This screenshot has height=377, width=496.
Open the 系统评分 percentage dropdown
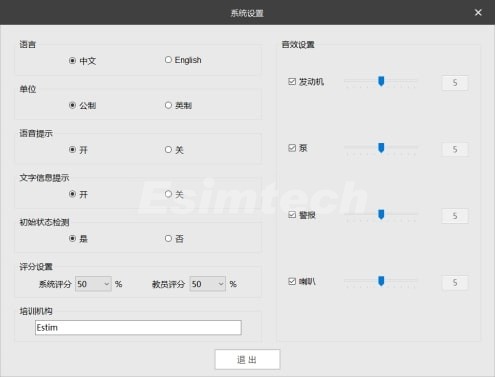pos(93,284)
